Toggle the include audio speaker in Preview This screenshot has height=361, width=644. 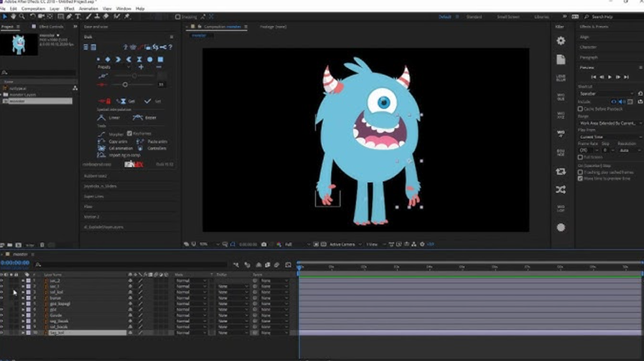621,102
